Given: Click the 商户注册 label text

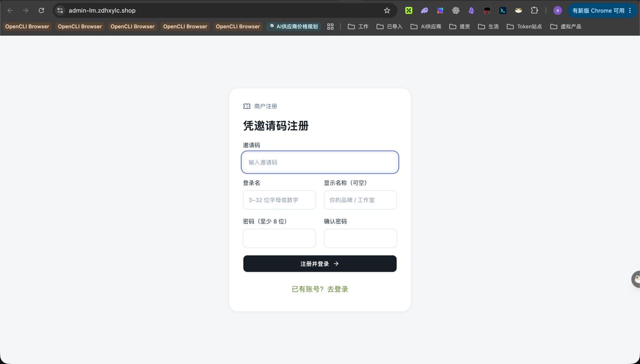Looking at the screenshot, I should point(266,106).
